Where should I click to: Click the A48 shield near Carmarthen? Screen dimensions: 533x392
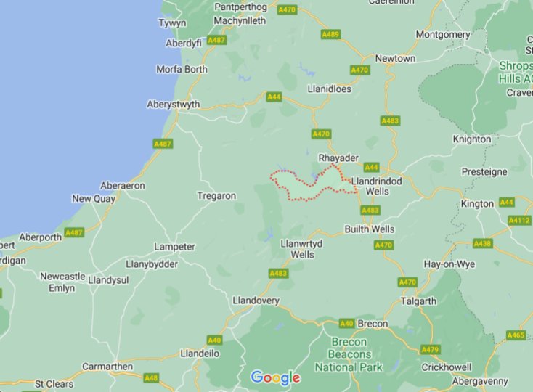pyautogui.click(x=151, y=378)
